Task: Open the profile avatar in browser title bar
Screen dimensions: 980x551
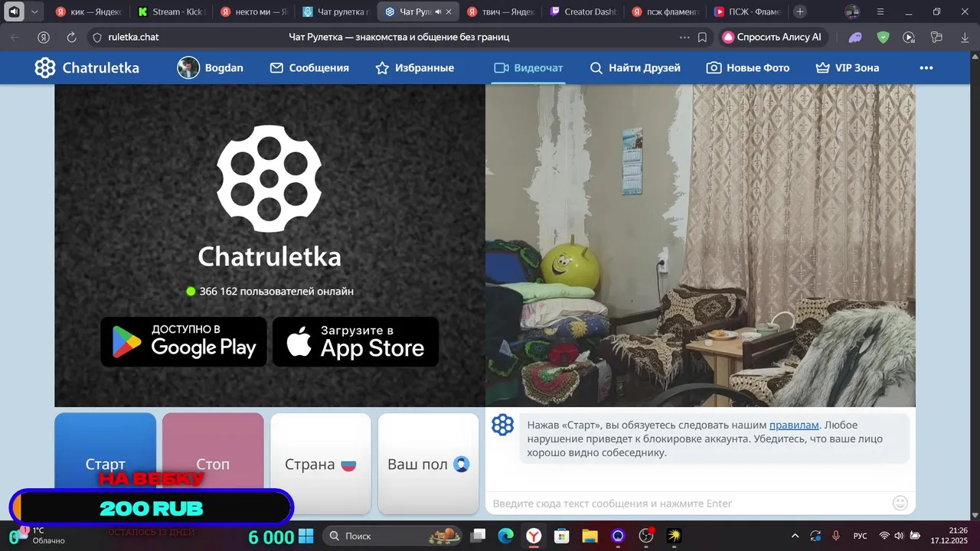Action: click(852, 11)
